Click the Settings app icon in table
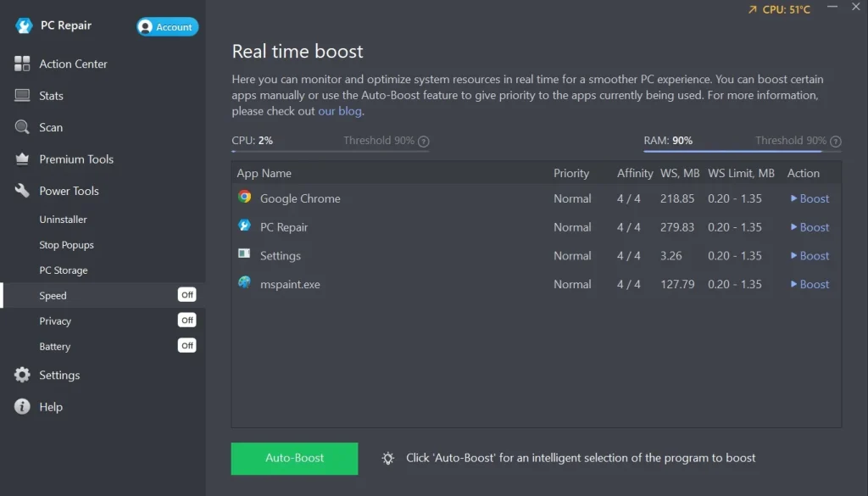Image resolution: width=868 pixels, height=496 pixels. coord(244,254)
